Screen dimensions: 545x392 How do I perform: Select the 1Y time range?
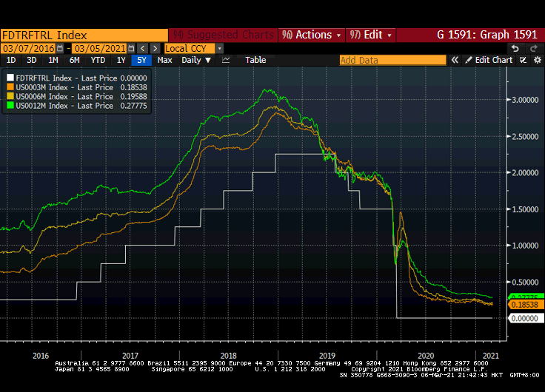tap(121, 60)
